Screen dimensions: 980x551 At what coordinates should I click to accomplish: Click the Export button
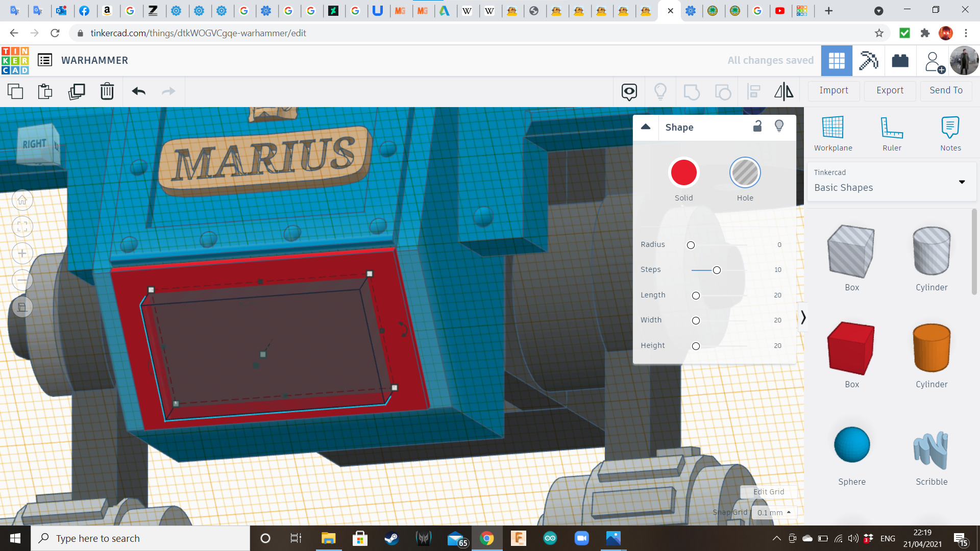[x=890, y=90]
